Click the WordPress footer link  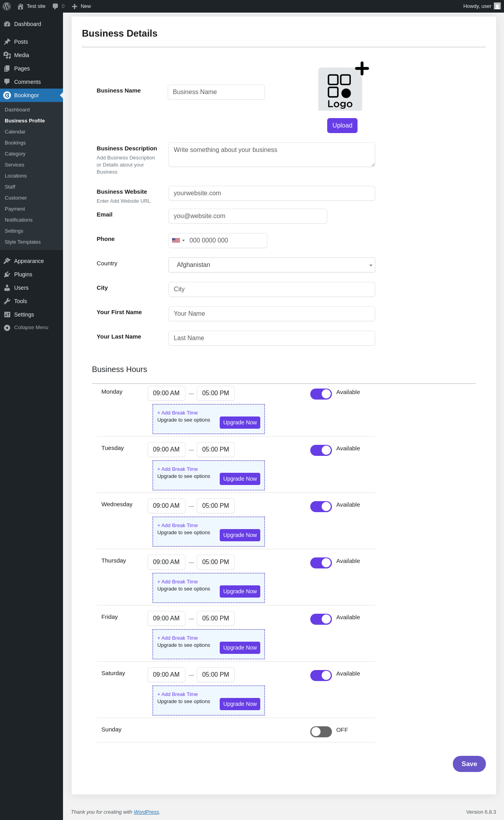pyautogui.click(x=146, y=812)
